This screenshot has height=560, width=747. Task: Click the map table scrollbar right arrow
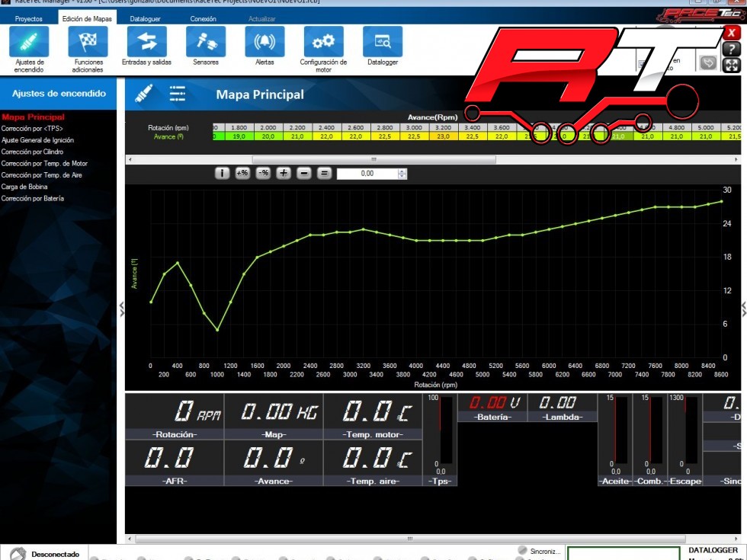pos(736,159)
